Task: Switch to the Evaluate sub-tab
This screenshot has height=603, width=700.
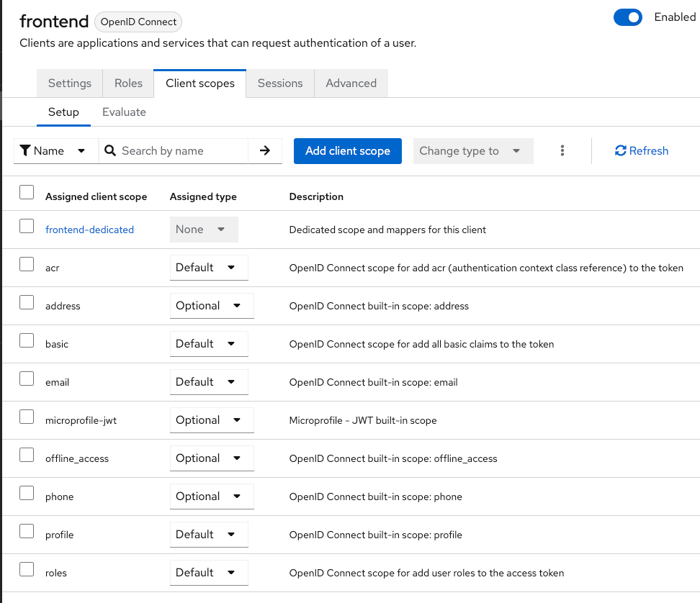Action: (124, 112)
